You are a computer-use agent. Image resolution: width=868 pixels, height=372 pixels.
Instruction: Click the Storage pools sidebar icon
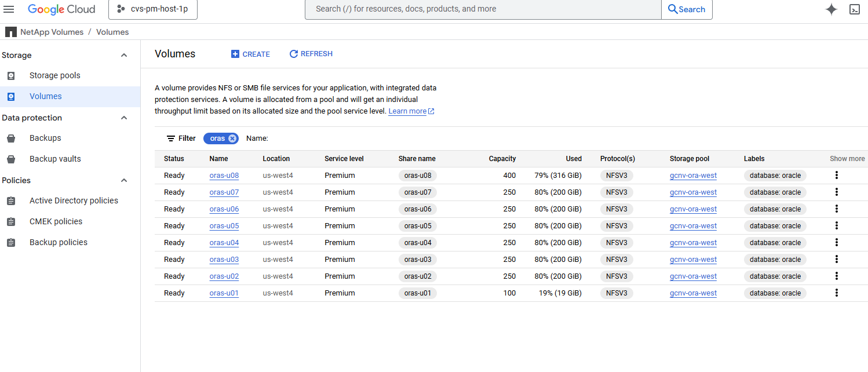[11, 76]
